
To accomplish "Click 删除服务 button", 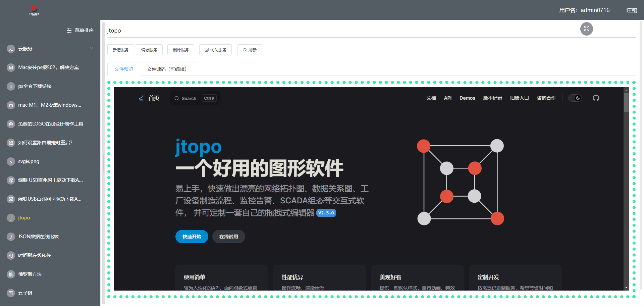I will coord(181,50).
